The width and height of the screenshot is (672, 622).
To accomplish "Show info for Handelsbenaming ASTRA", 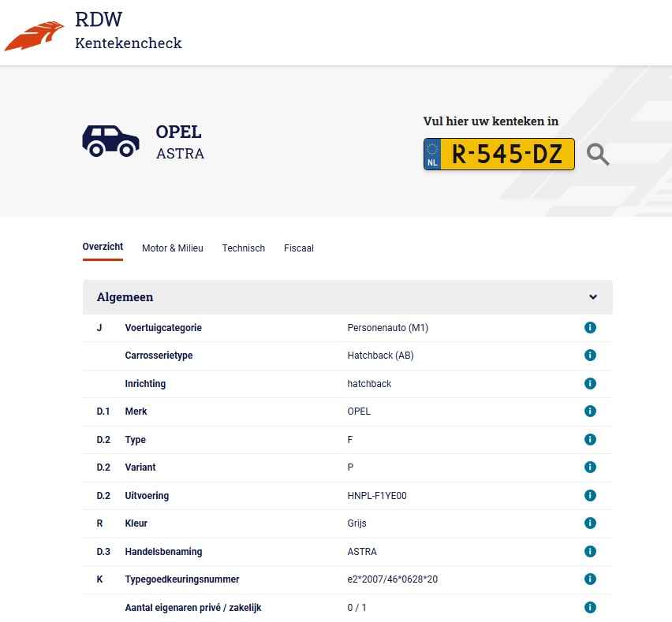I will (x=590, y=552).
